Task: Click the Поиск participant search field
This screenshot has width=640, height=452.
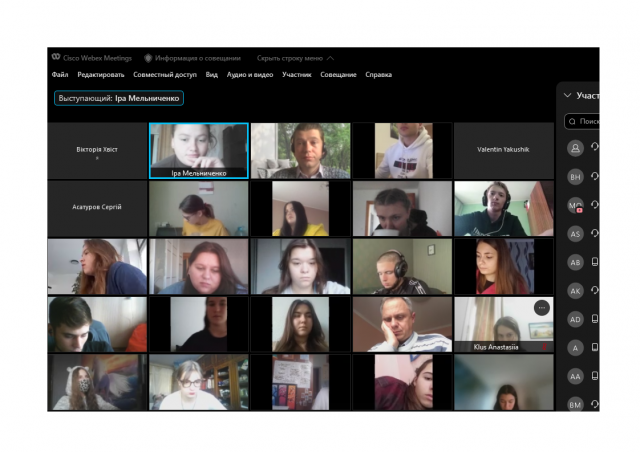Action: 582,121
